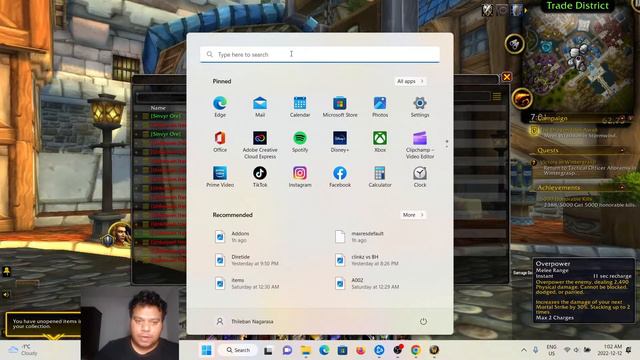Collapse the Quests tracker header

[x=622, y=150]
